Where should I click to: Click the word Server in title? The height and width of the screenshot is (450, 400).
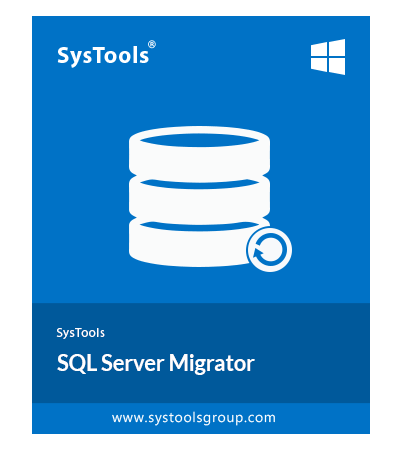132,363
